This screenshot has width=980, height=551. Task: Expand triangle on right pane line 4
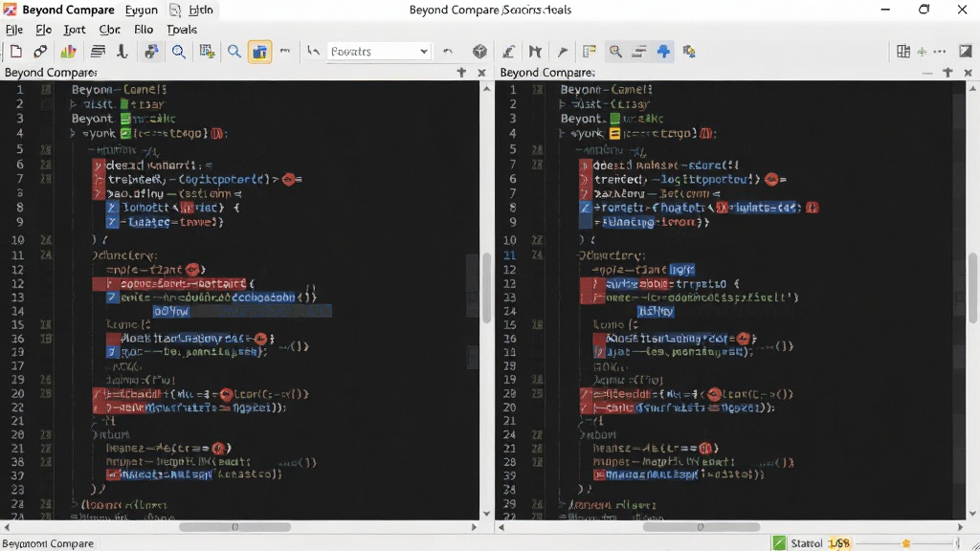562,133
